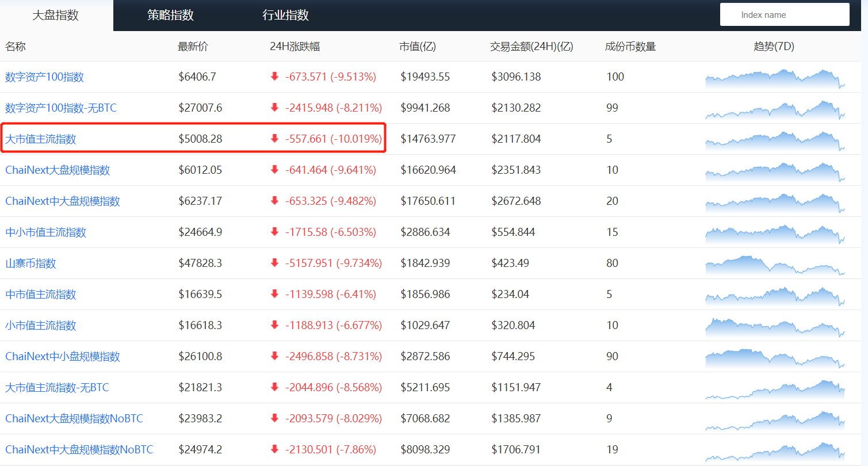This screenshot has height=466, width=868.
Task: Open the ChaiNext大盘规模指数NoBTC link
Action: pyautogui.click(x=74, y=419)
